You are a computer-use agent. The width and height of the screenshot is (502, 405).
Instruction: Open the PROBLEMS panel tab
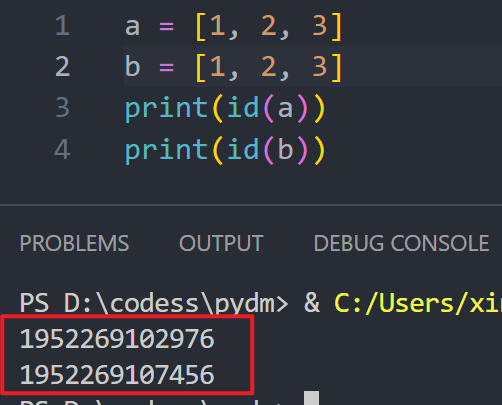[74, 243]
